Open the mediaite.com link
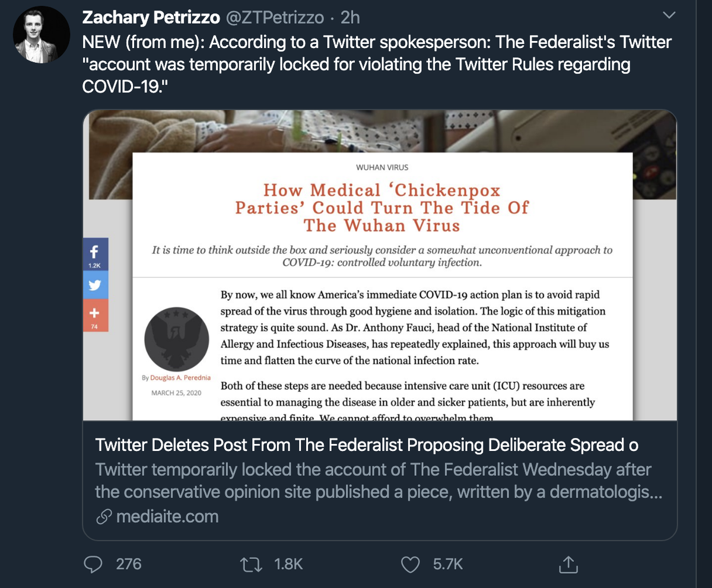The width and height of the screenshot is (712, 588). pyautogui.click(x=167, y=516)
